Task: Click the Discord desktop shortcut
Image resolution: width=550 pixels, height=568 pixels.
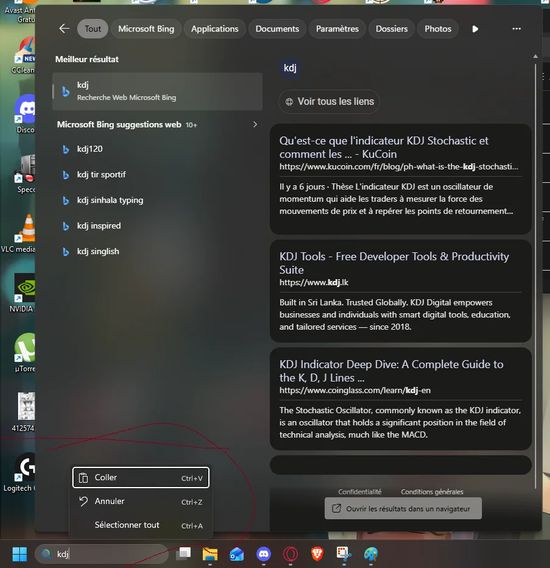Action: (x=25, y=114)
